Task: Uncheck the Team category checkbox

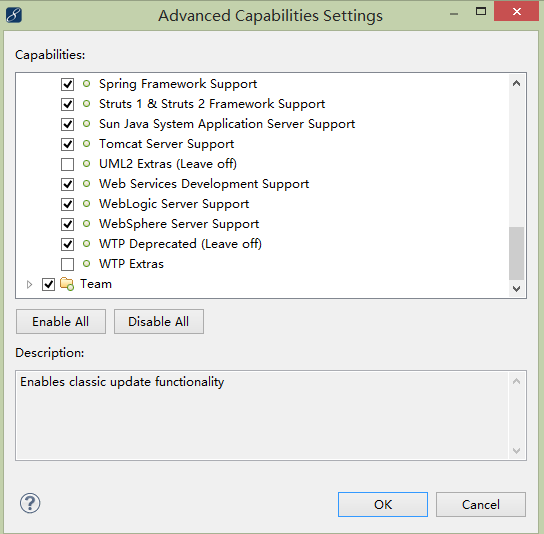Action: (x=48, y=284)
